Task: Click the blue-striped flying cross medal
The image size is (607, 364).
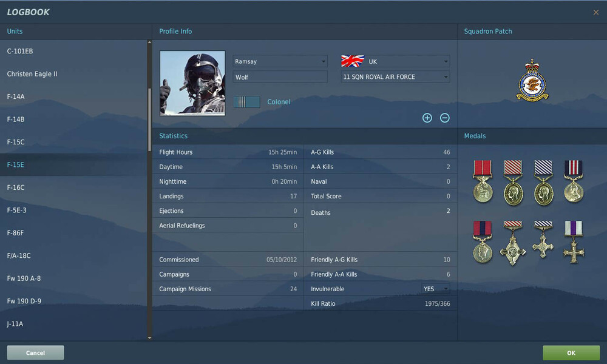Action: coord(543,240)
